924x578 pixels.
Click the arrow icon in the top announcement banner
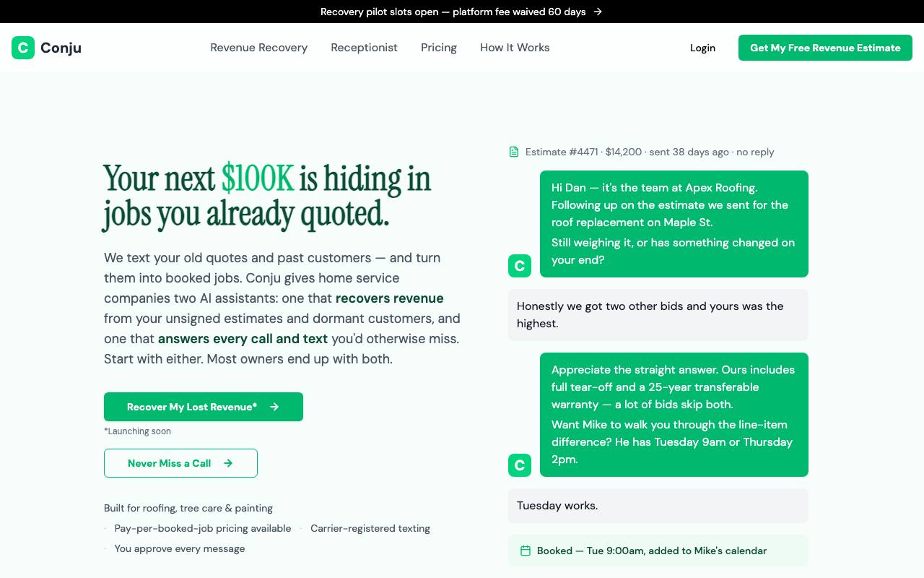[x=598, y=12]
